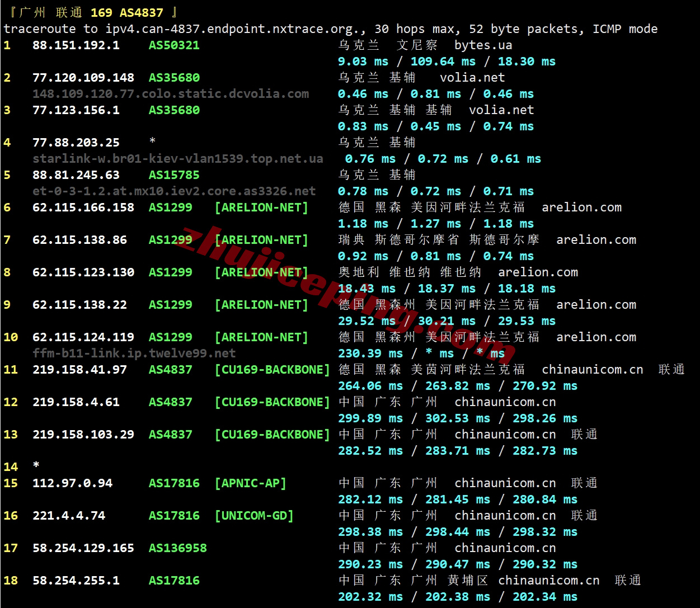Select hop 5 IP address 88.81.245.63
This screenshot has height=608, width=700.
[76, 175]
